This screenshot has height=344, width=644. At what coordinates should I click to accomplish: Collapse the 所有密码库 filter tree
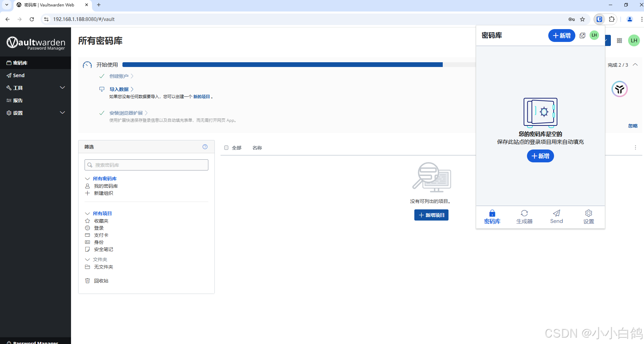click(87, 179)
